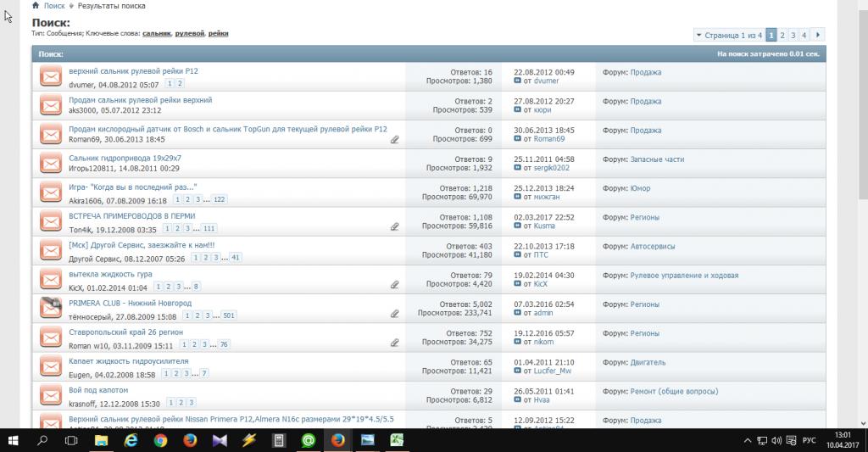Open thread 'ВСТРЕЧА ПРИМЕРОВОДОВ В ПЕРМИ'
The image size is (868, 452).
click(x=131, y=216)
